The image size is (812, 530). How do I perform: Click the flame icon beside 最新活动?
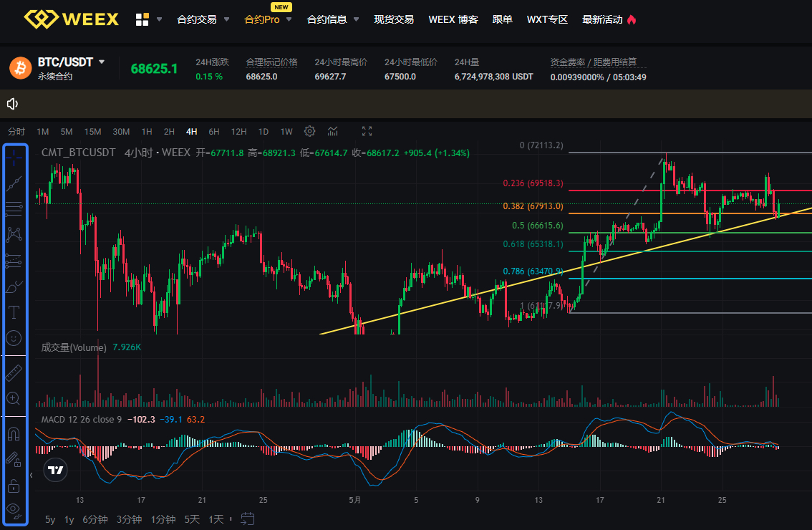632,19
